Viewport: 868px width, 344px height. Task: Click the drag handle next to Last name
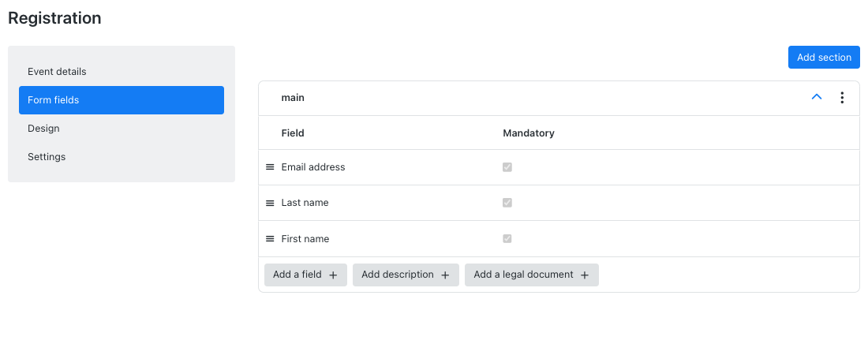click(x=270, y=204)
